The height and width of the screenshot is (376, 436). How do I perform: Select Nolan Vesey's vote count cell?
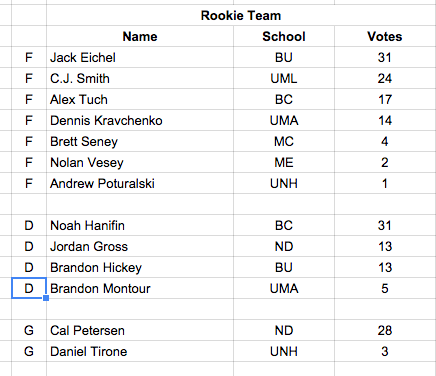click(x=385, y=162)
